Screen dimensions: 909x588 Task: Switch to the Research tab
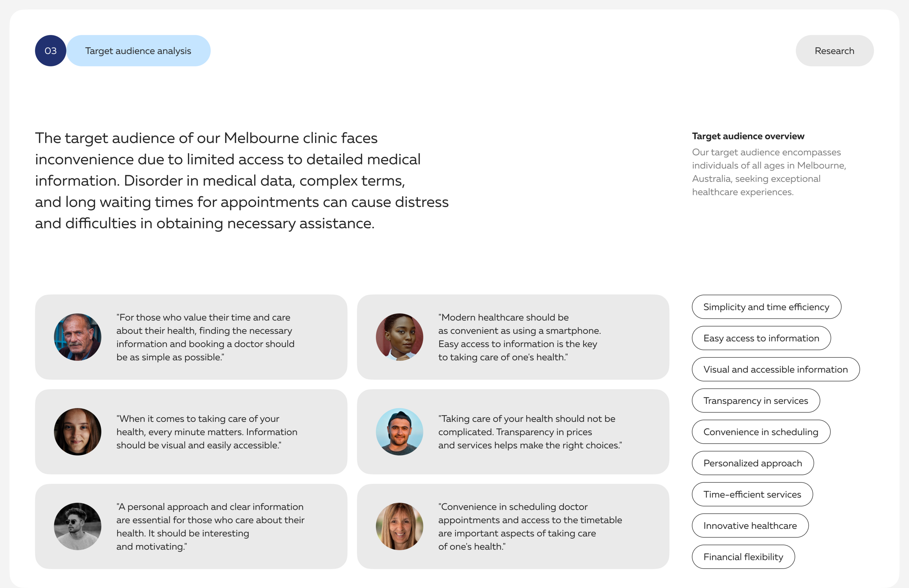pos(834,50)
